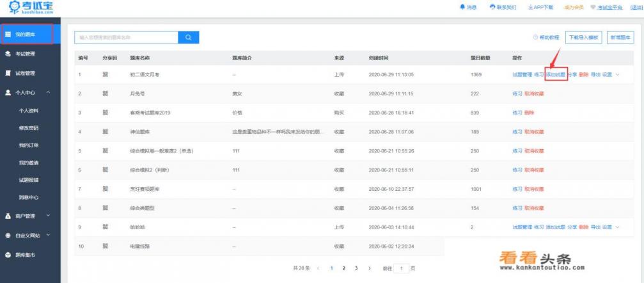Viewport: 644px width, 283px height.
Task: Click 试题管理 for 初二语文月考
Action: (x=522, y=75)
